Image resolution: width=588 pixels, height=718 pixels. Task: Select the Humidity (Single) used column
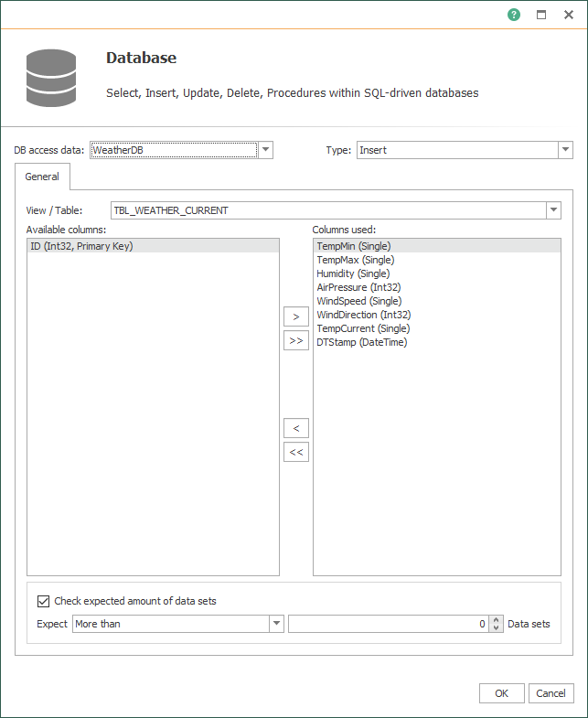click(353, 273)
